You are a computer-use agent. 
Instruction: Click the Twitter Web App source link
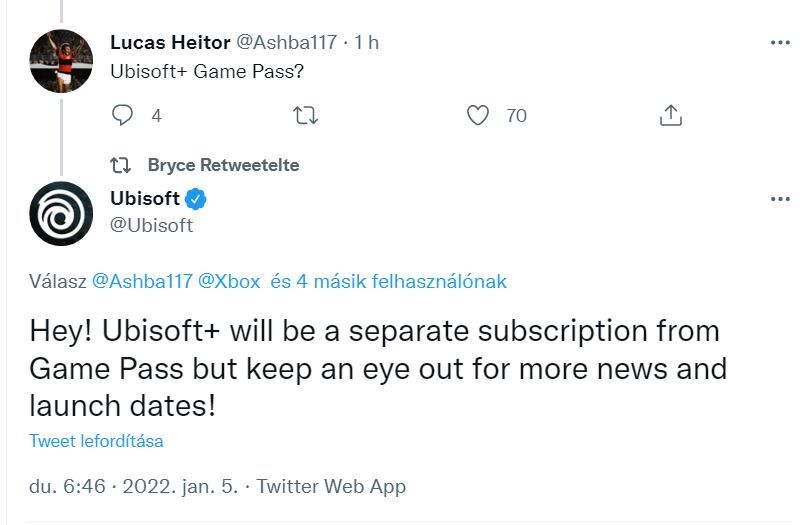(331, 487)
